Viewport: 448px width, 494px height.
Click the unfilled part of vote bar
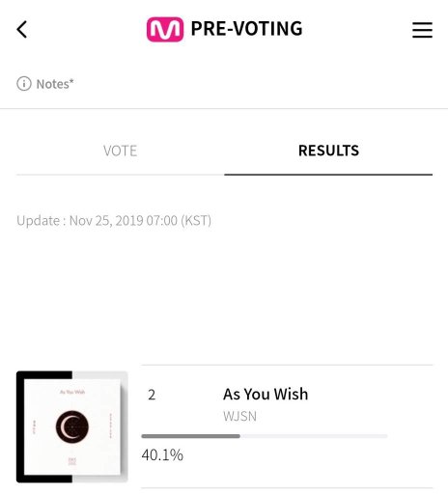click(x=314, y=436)
